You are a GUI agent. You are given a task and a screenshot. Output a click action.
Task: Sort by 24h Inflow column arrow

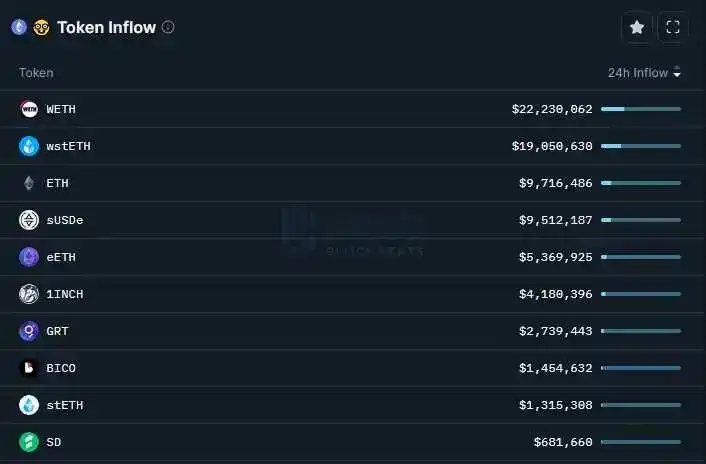(677, 72)
